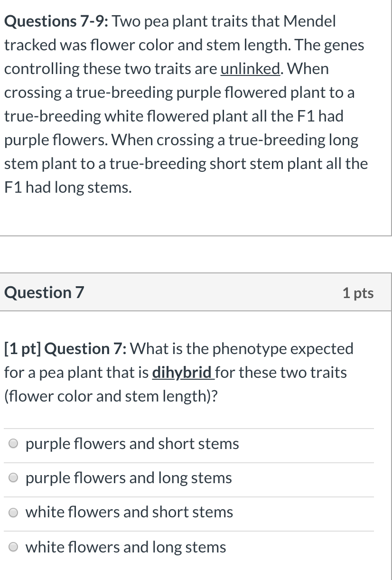Click the answer text white flowers and short stems
This screenshot has height=580, width=392.
pyautogui.click(x=130, y=512)
